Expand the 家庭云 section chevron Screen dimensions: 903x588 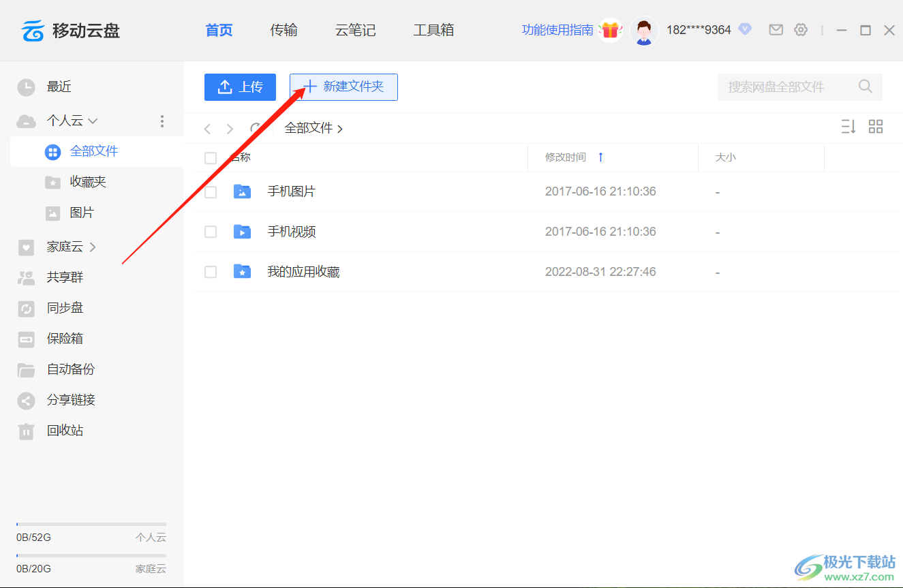tap(93, 247)
